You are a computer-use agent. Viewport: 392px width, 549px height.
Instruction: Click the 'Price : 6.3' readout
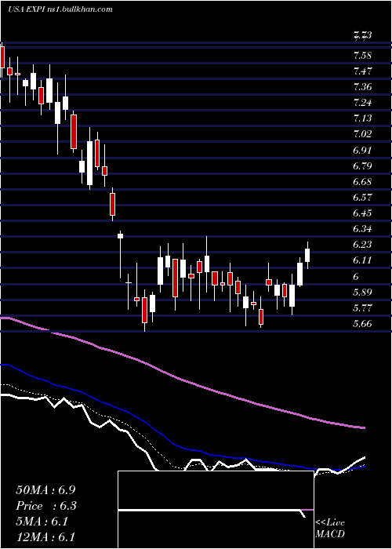(45, 506)
